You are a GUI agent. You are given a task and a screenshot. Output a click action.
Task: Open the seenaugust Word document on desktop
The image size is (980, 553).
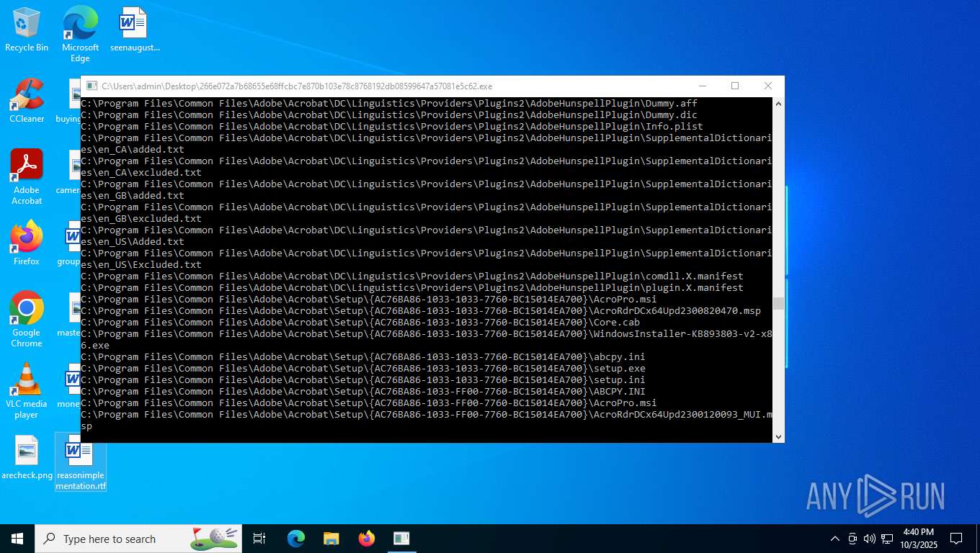134,30
